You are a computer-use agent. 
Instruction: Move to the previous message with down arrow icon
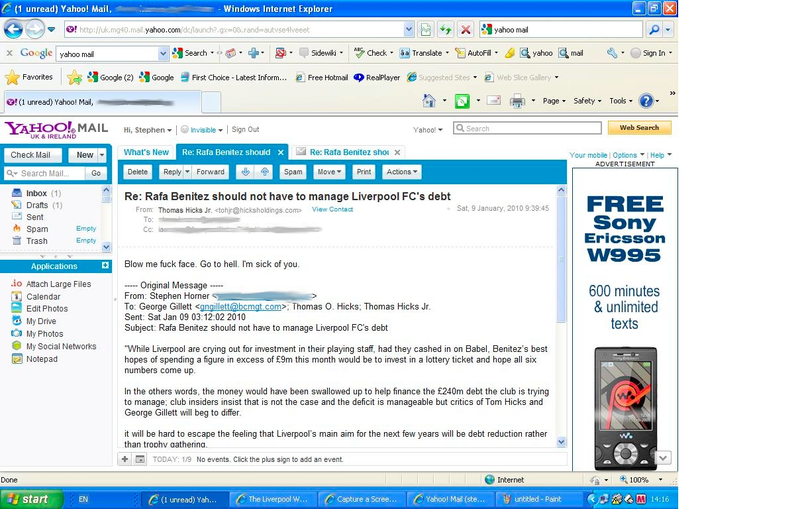pyautogui.click(x=245, y=172)
